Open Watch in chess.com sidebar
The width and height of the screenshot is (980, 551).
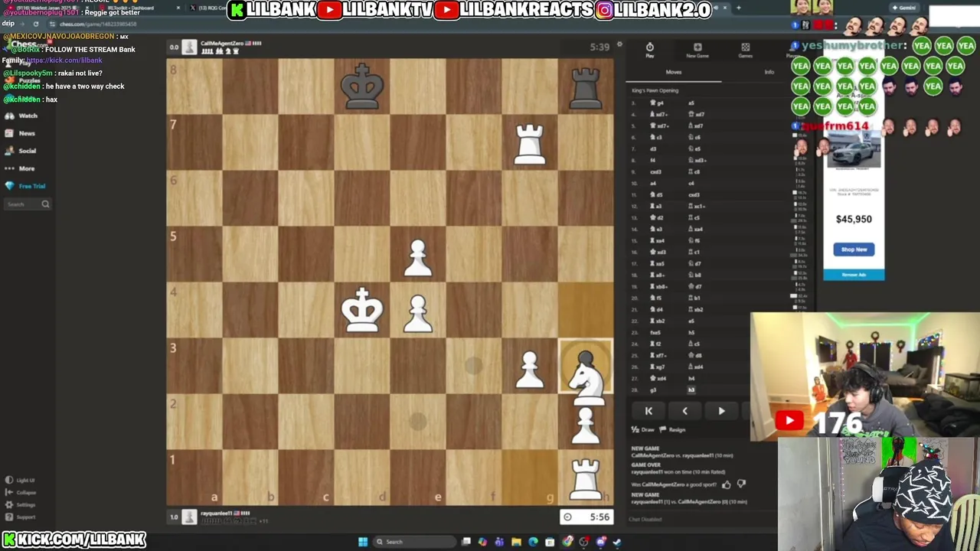click(x=21, y=116)
